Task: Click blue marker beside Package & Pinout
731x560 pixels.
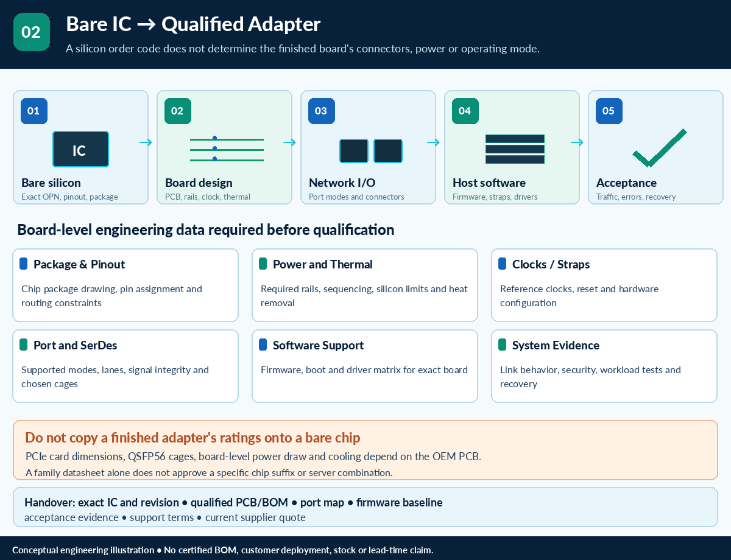Action: 24,264
